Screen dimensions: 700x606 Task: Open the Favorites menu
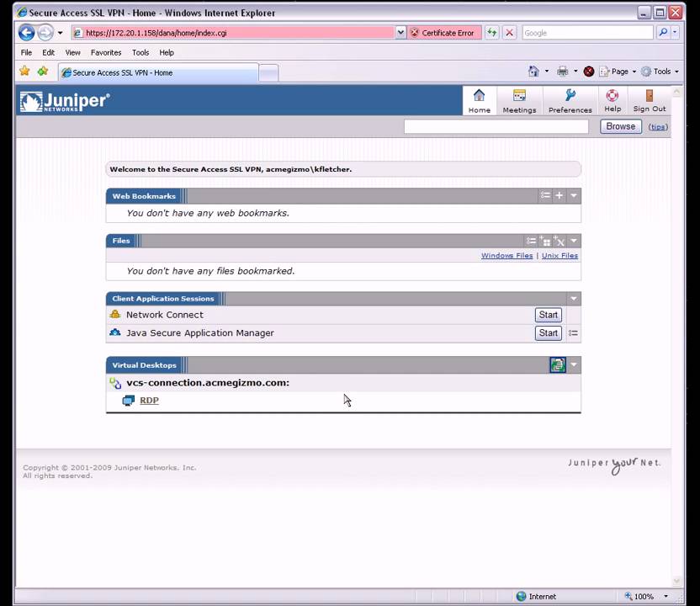[106, 52]
